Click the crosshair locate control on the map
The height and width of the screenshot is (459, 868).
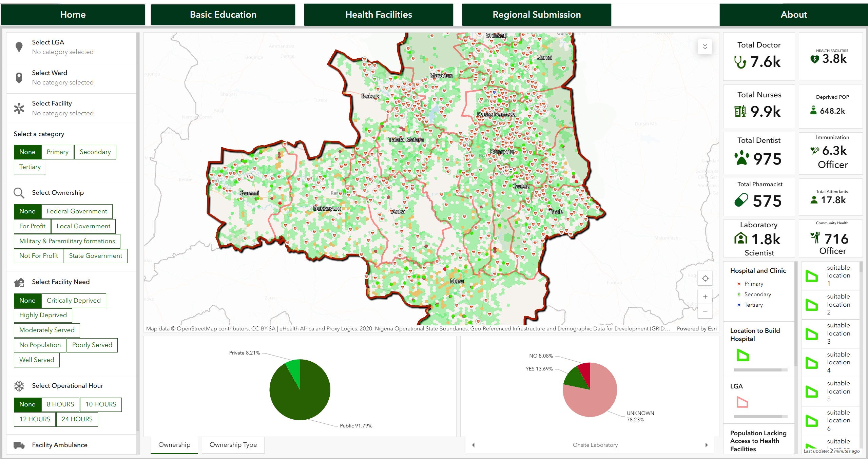pyautogui.click(x=705, y=278)
